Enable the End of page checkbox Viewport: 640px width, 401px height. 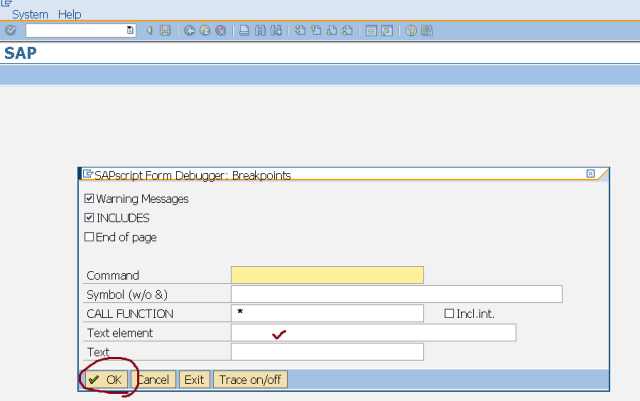click(x=89, y=237)
